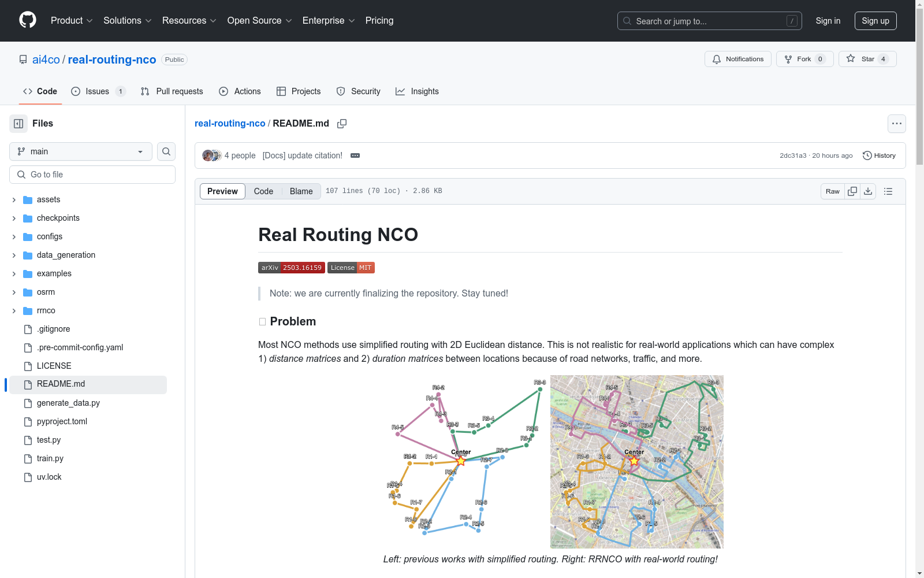Click the Sign up button
Image resolution: width=924 pixels, height=578 pixels.
pyautogui.click(x=875, y=20)
